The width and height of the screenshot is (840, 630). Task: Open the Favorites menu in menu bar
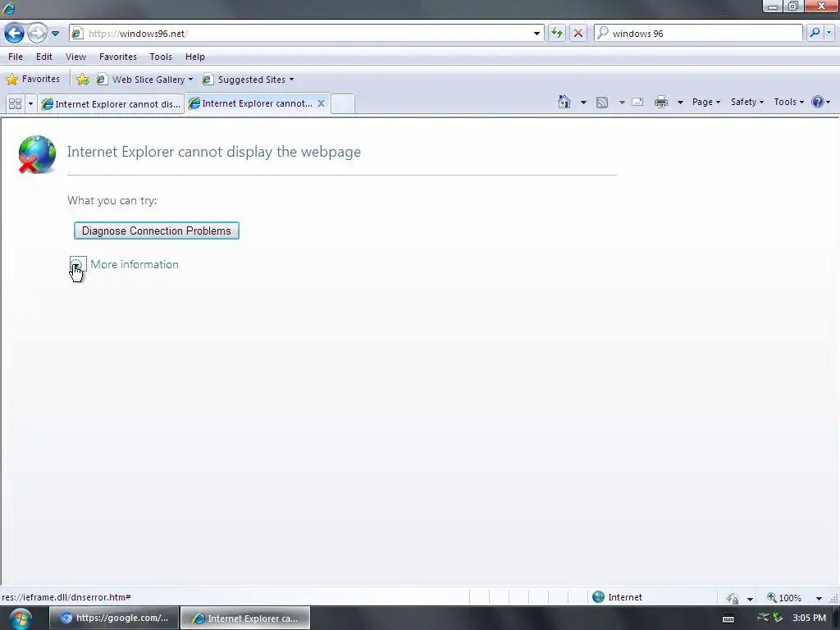[118, 57]
